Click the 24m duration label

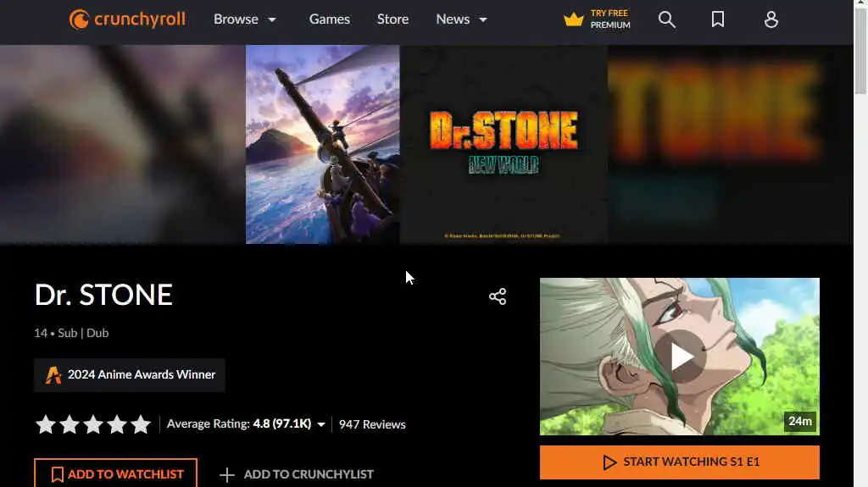pos(800,421)
